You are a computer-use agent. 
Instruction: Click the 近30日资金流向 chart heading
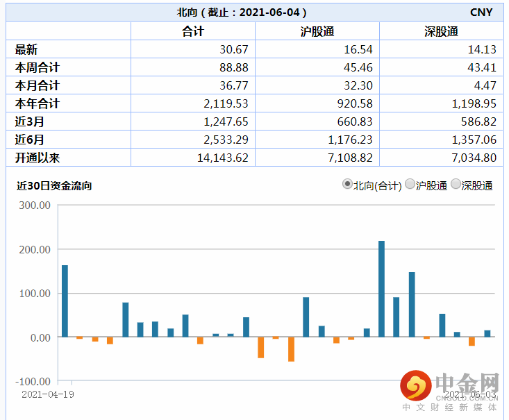[x=53, y=186]
